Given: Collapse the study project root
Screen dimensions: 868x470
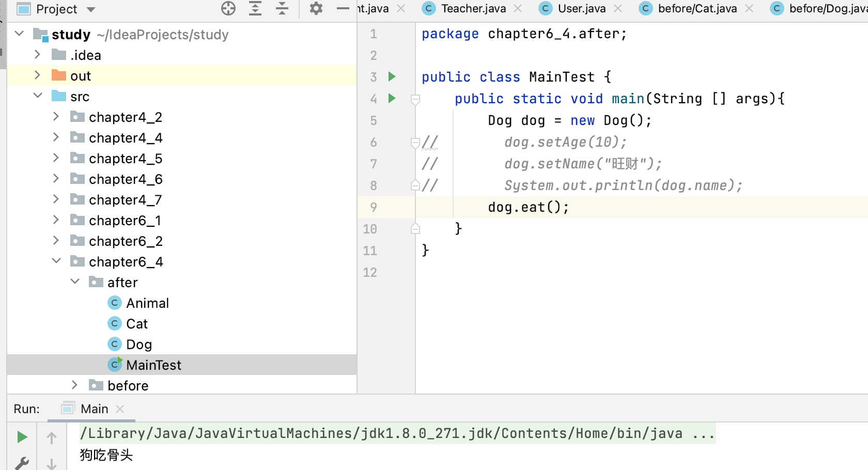Looking at the screenshot, I should point(19,34).
